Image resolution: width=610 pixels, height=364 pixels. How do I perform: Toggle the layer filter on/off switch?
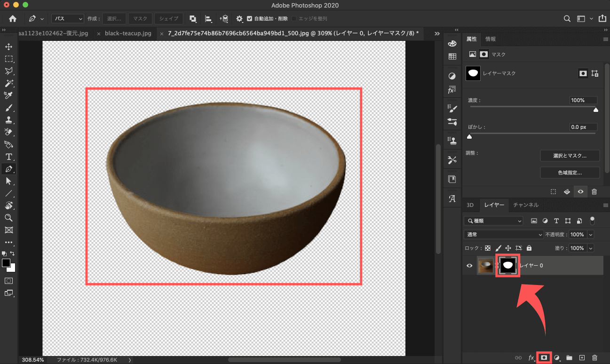click(593, 220)
